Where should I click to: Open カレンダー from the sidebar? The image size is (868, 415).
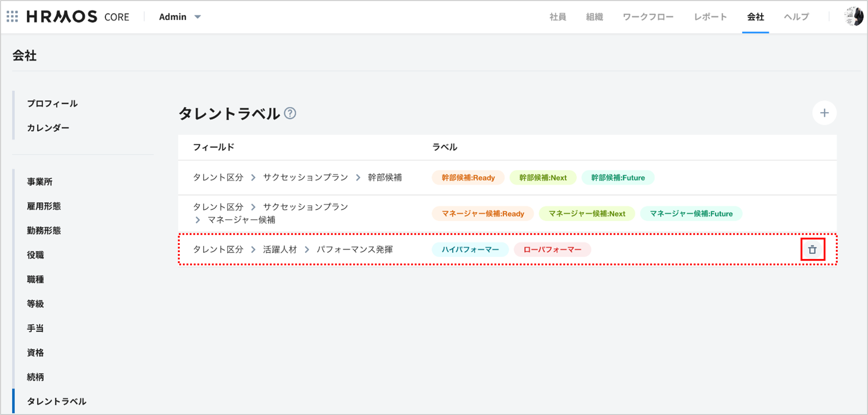(x=48, y=128)
